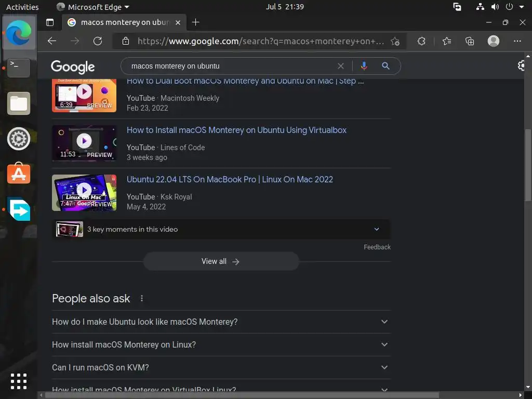Open the system menu dropdown arrow
The width and height of the screenshot is (532, 399).
pyautogui.click(x=522, y=7)
